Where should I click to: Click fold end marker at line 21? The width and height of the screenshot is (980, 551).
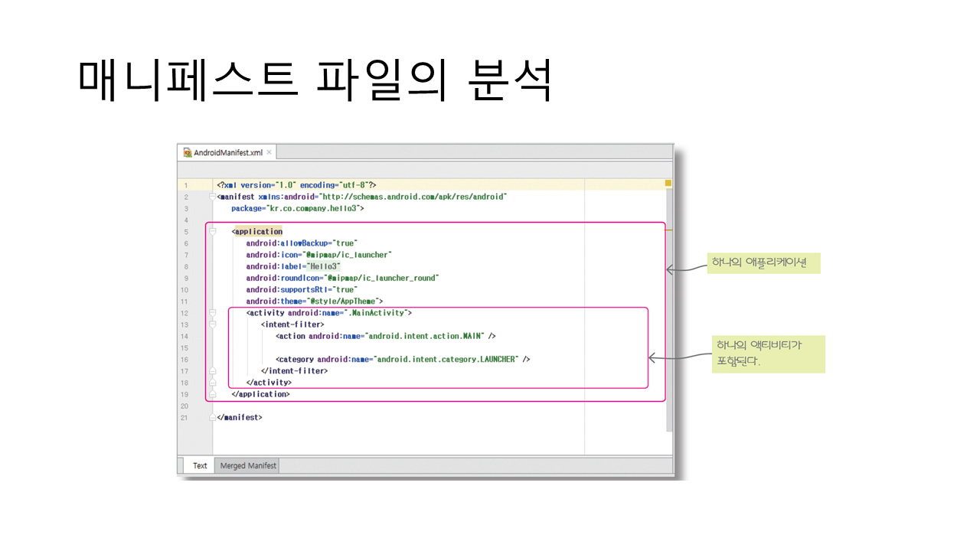pos(214,418)
